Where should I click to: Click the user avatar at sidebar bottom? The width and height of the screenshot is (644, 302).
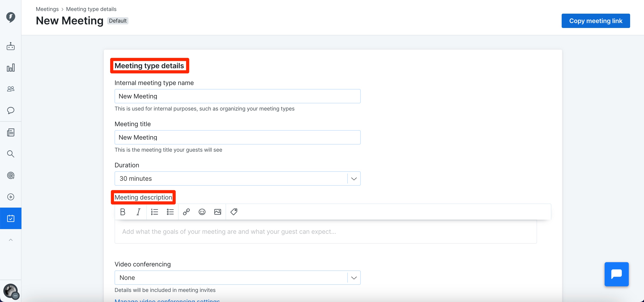tap(11, 291)
